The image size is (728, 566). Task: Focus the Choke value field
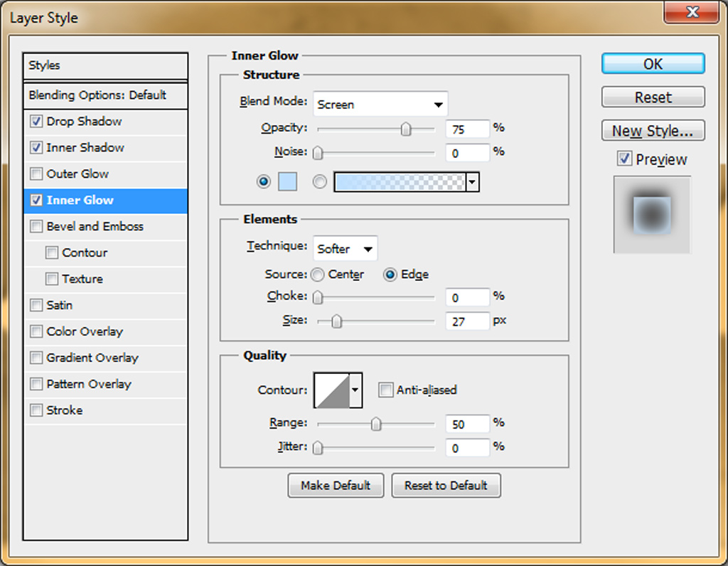[x=468, y=298]
